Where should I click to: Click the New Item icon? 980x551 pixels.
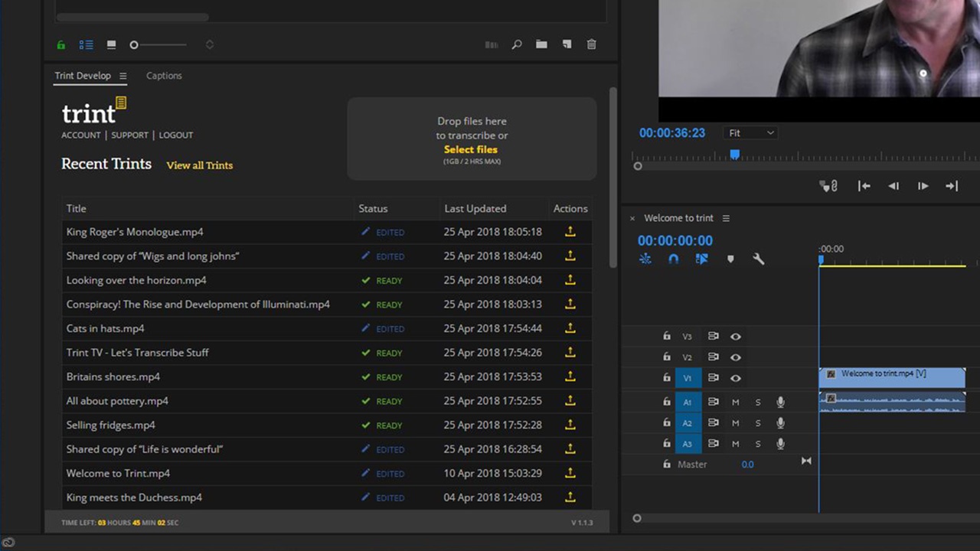click(x=567, y=44)
